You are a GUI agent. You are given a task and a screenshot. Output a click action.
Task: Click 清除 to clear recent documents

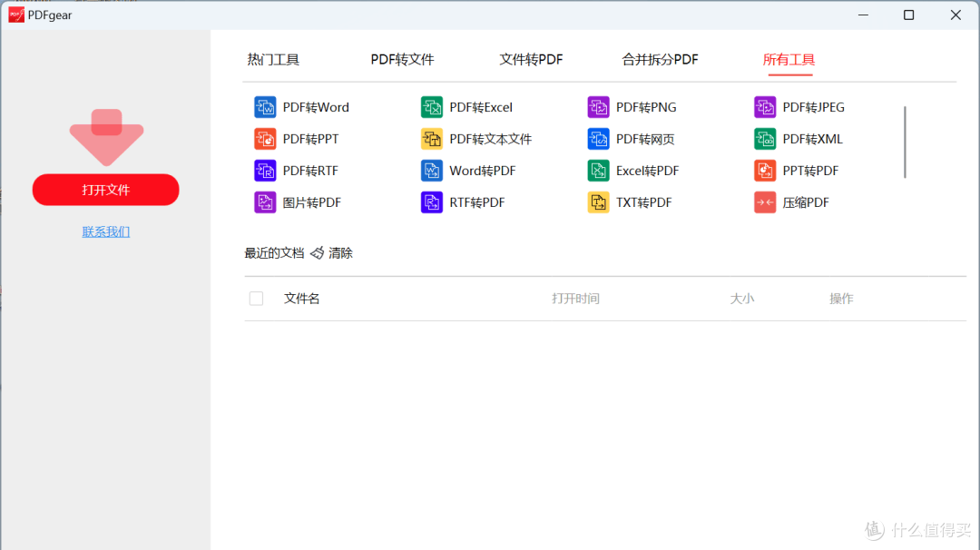(x=340, y=253)
